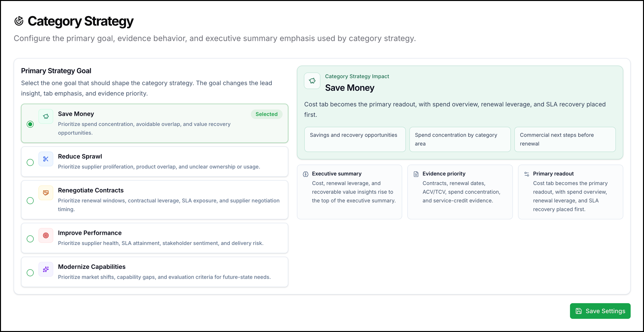This screenshot has height=332, width=644.
Task: Click the Reduce Sprawl option title
Action: [x=80, y=156]
